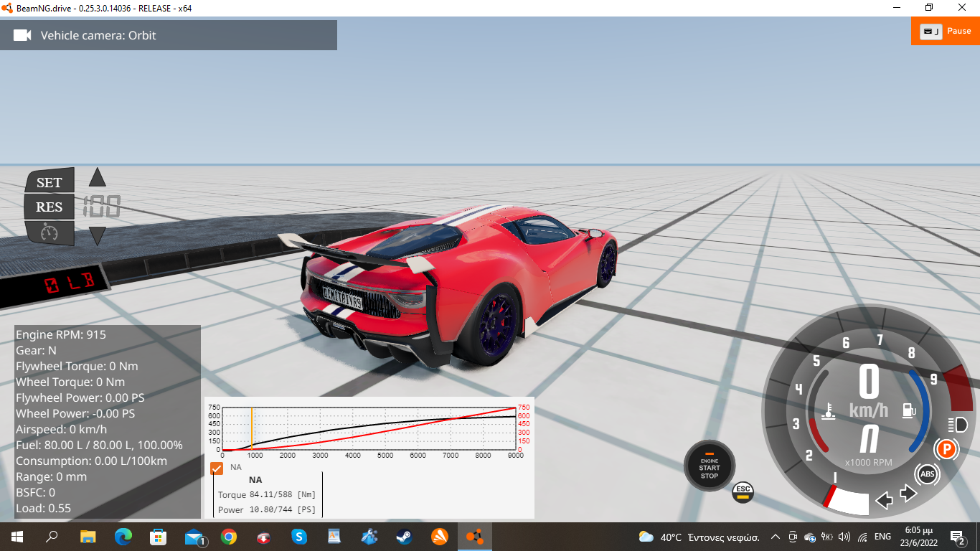The height and width of the screenshot is (551, 980).
Task: Launch Microsoft Edge from taskbar
Action: click(123, 537)
